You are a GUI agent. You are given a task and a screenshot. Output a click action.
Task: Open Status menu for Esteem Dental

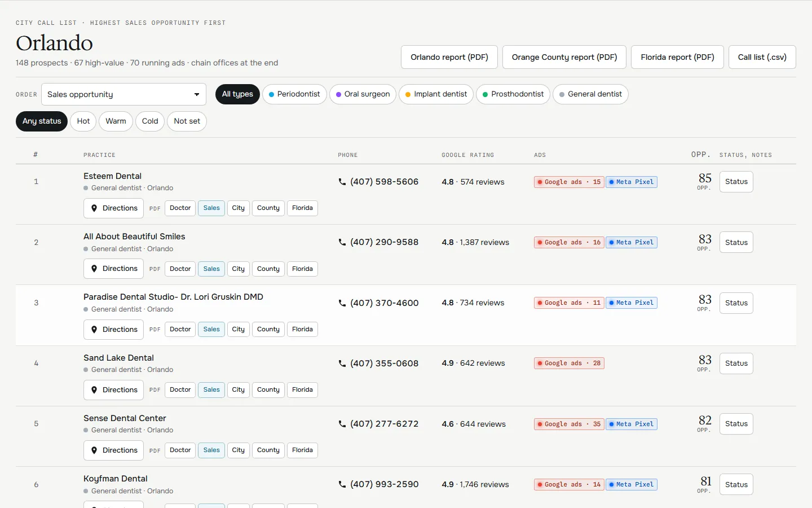pos(736,182)
